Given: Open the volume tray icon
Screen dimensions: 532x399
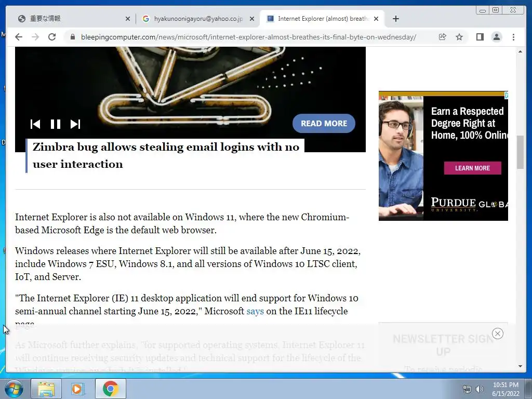Looking at the screenshot, I should coord(479,389).
